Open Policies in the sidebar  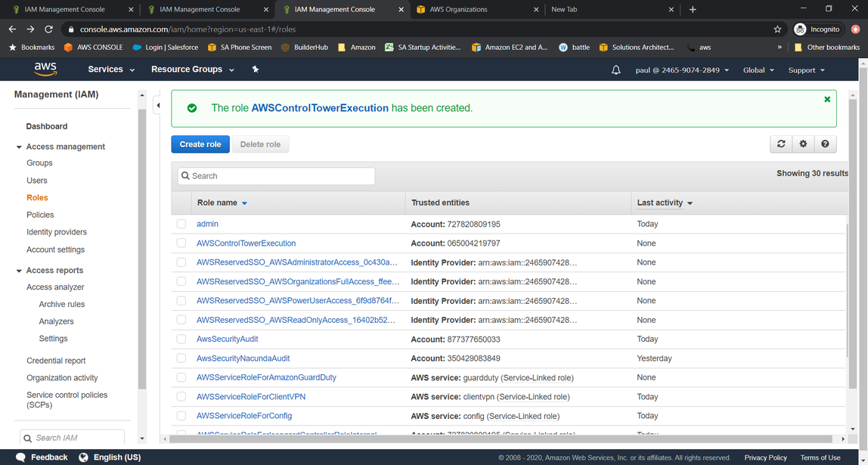coord(40,215)
